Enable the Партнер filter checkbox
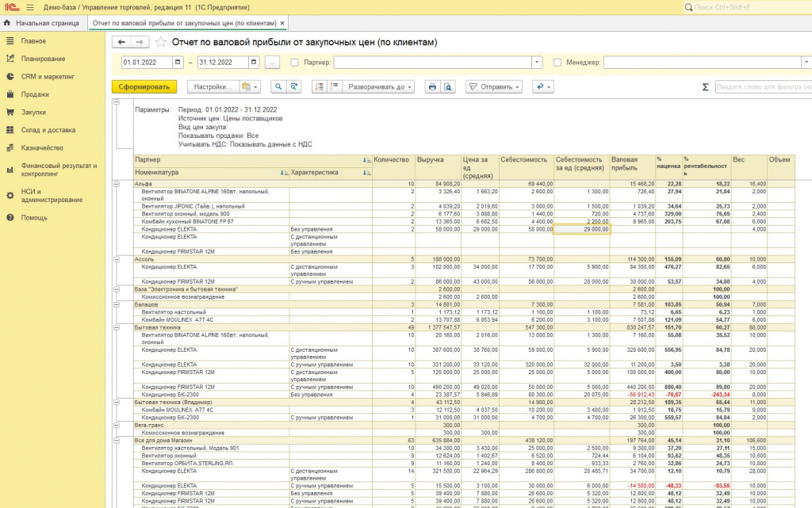Image resolution: width=812 pixels, height=508 pixels. click(295, 62)
